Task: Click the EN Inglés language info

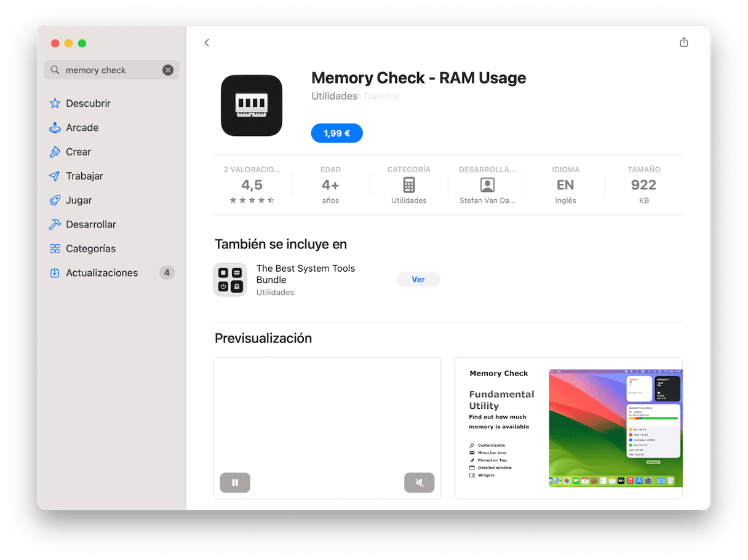Action: point(565,184)
